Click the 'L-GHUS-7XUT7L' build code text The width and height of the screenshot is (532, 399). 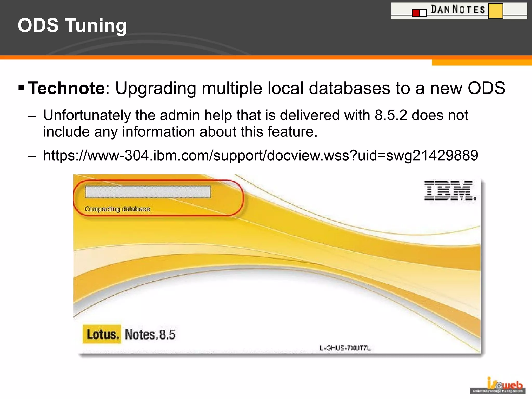click(345, 348)
